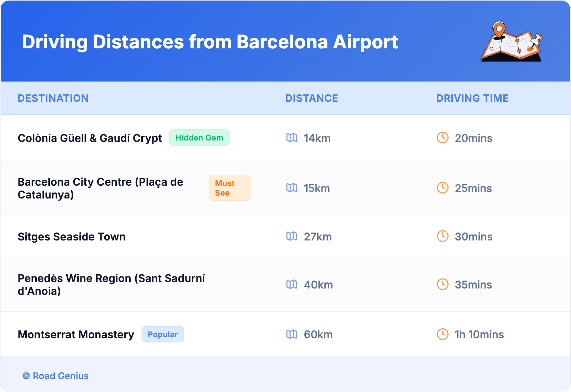The image size is (571, 392).
Task: Click the Driving Time column header
Action: coord(472,98)
